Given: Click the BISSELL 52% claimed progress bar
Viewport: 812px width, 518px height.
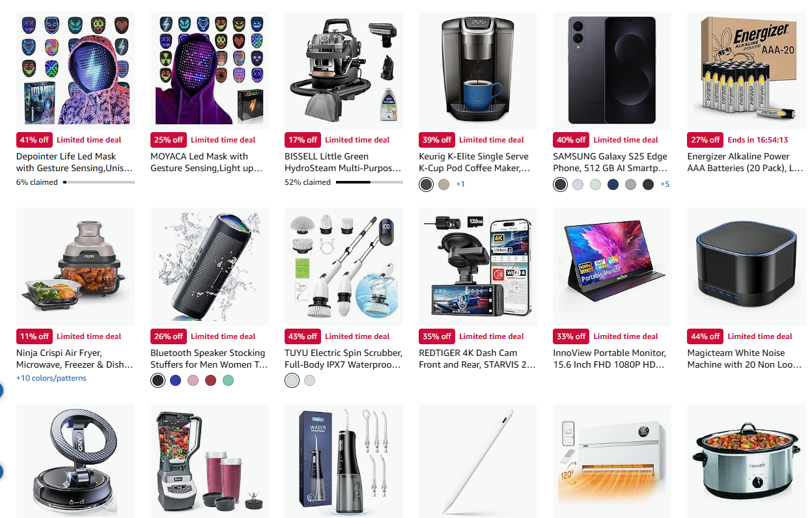Looking at the screenshot, I should [x=369, y=182].
